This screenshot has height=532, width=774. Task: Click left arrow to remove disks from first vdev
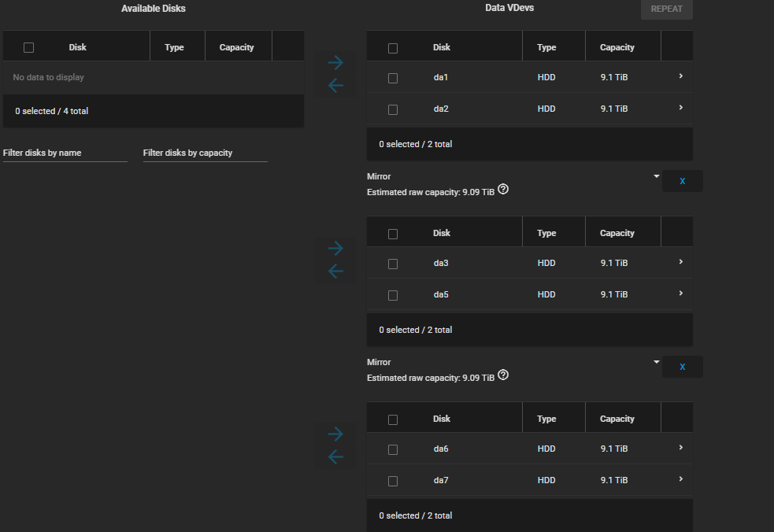(335, 86)
